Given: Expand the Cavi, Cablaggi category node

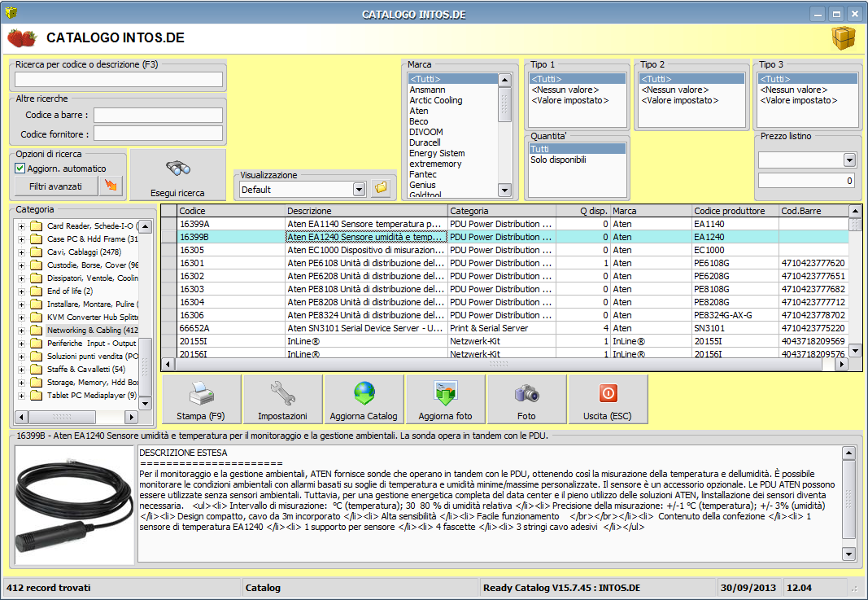Looking at the screenshot, I should click(x=21, y=252).
